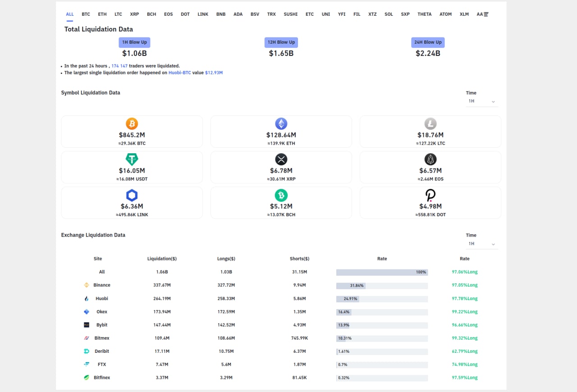
Task: Click the FTX logo in the table
Action: [x=87, y=365]
